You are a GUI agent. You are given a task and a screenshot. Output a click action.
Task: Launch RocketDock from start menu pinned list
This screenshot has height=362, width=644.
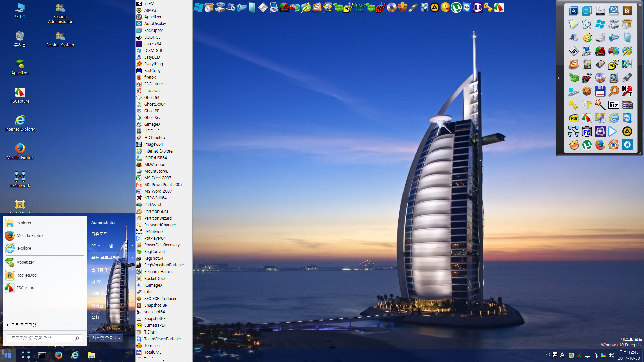coord(44,275)
